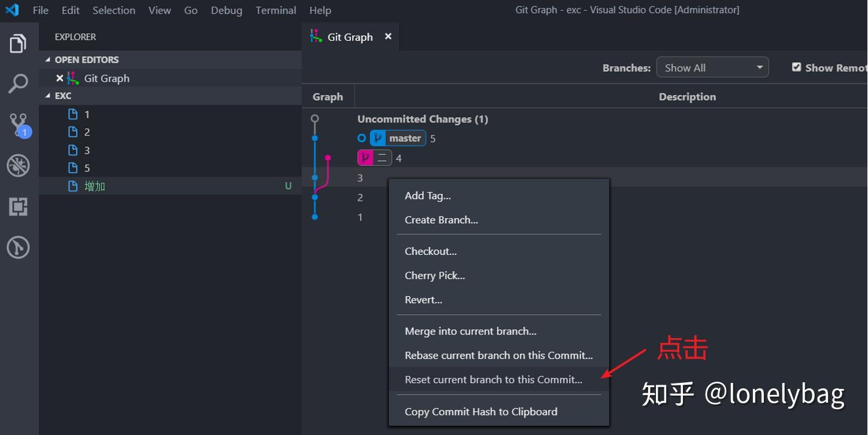Open the Extensions view in activity bar
The width and height of the screenshot is (868, 435).
19,207
